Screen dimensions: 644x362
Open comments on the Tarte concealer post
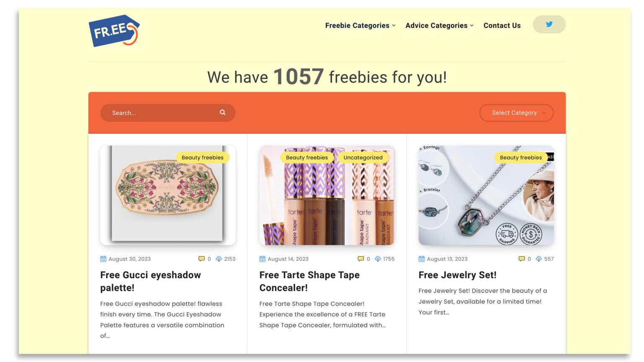(361, 259)
